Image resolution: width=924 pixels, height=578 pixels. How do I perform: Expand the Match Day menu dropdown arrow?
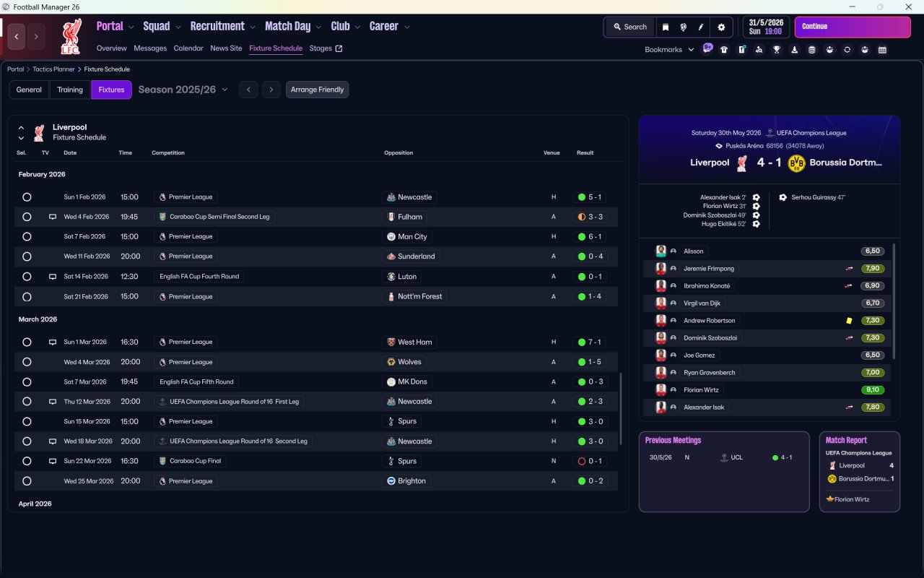point(319,27)
